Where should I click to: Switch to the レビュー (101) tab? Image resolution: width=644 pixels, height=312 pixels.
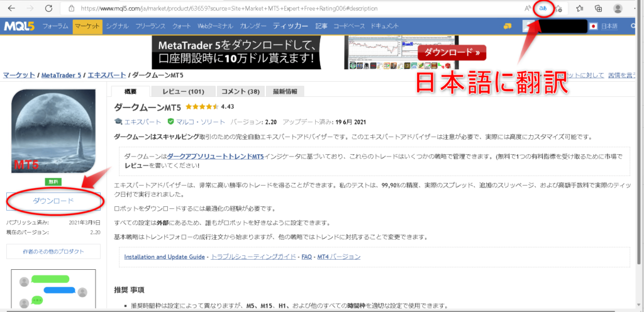click(183, 91)
